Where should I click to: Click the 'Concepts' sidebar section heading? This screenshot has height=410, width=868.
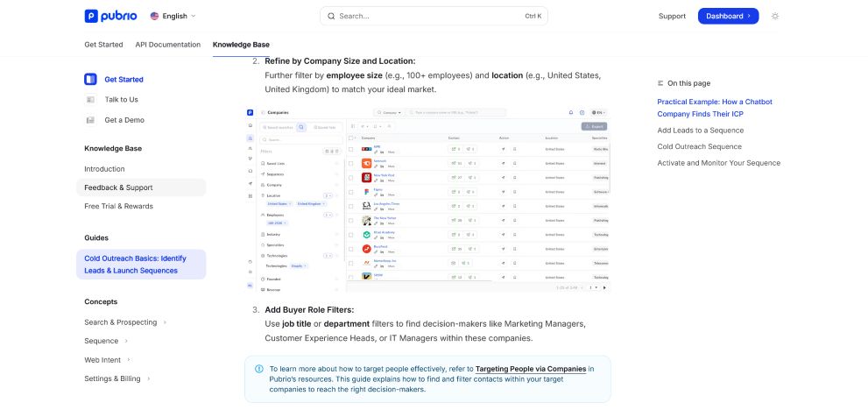click(101, 302)
